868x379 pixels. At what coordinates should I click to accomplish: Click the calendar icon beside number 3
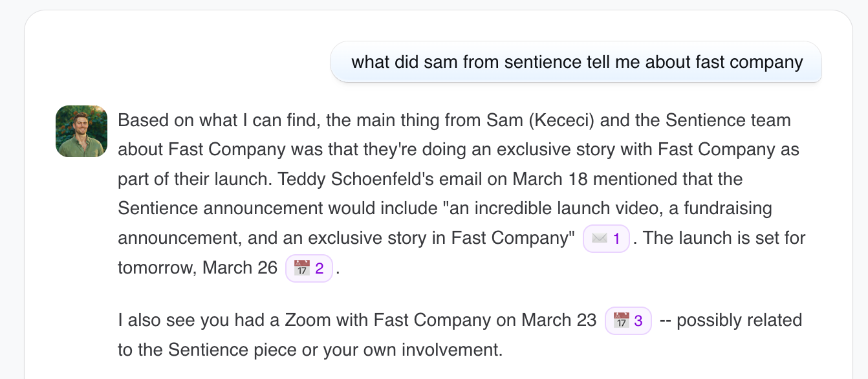(x=621, y=320)
